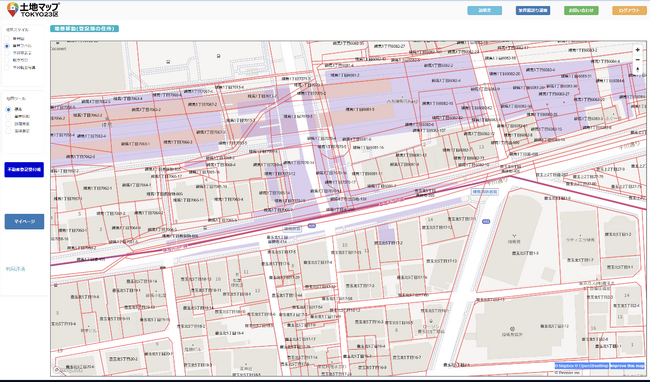Click the ローソン store marker on map
This screenshot has height=382, width=650.
[431, 321]
